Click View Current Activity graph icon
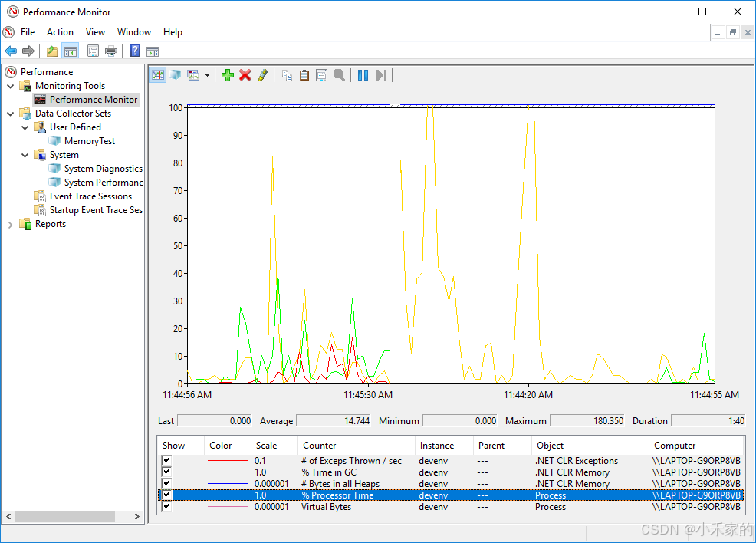Viewport: 756px width, 543px height. click(158, 75)
